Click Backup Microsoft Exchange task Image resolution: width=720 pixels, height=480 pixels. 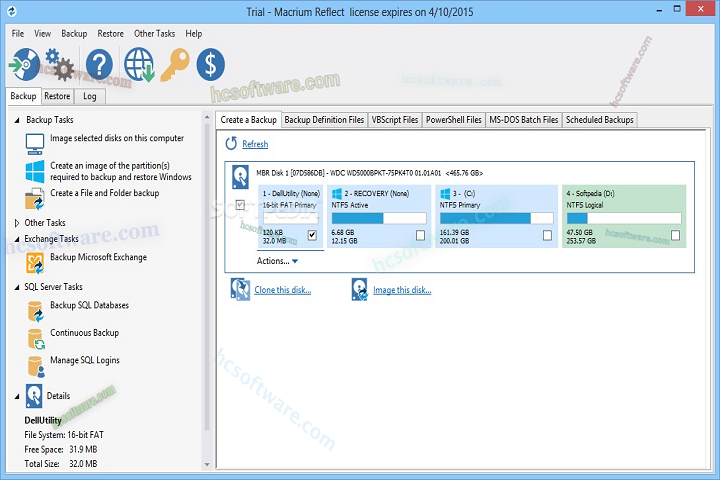(99, 257)
